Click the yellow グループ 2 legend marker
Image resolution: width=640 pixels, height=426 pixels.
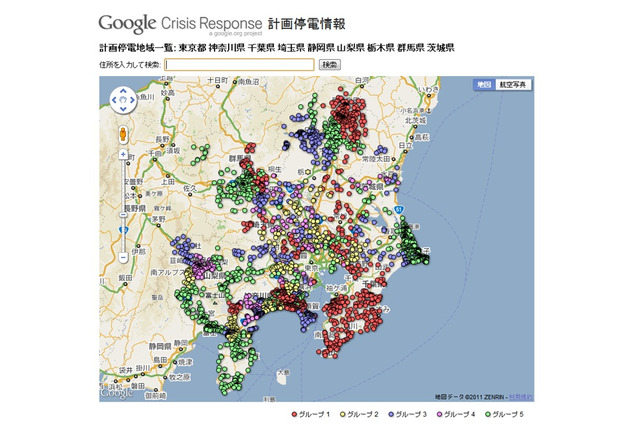343,415
